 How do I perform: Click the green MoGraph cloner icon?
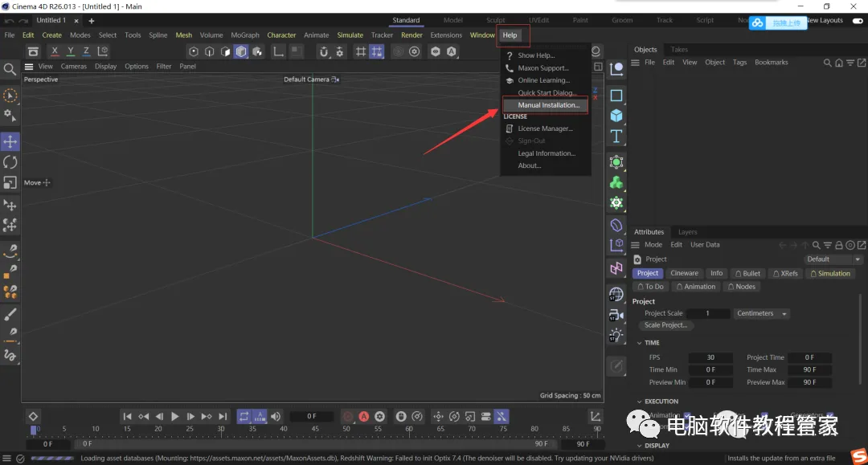coord(616,182)
